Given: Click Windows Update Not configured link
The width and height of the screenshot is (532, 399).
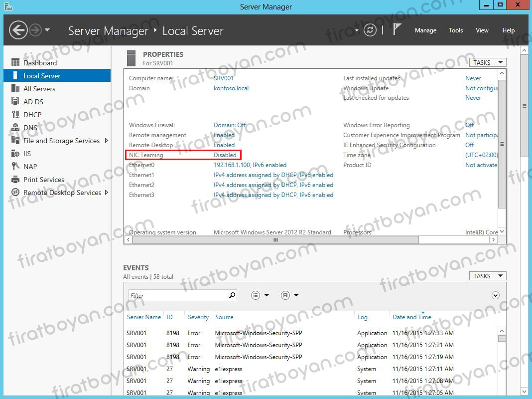Looking at the screenshot, I should click(481, 88).
